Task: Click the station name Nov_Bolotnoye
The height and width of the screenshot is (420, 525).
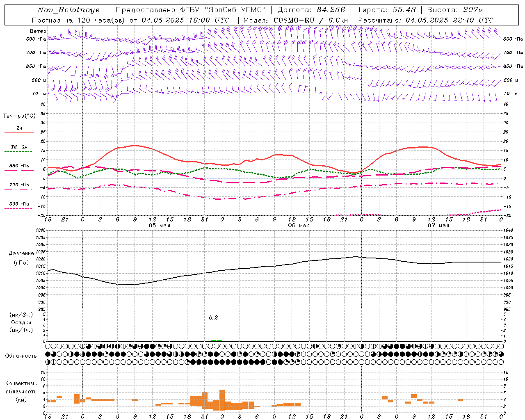Action: (x=68, y=10)
